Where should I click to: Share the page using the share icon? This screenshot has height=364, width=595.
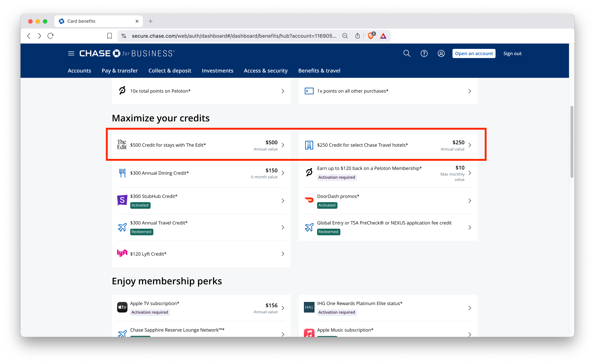click(x=358, y=36)
